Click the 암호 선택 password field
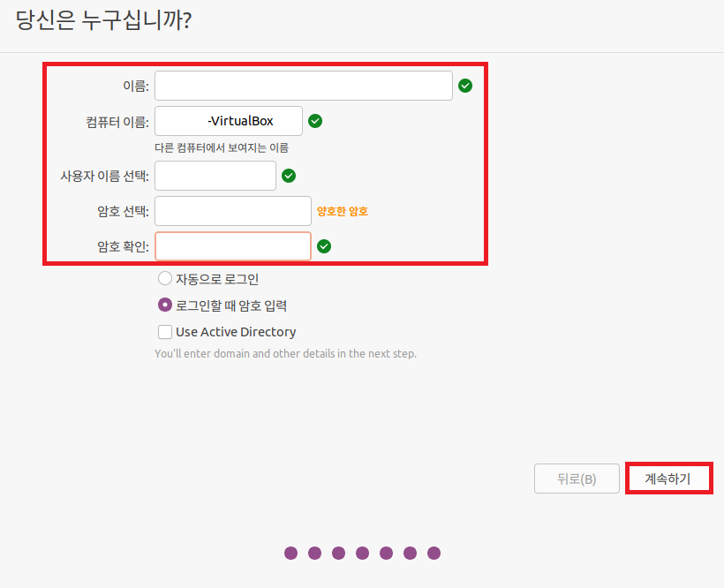The image size is (724, 588). pos(233,211)
